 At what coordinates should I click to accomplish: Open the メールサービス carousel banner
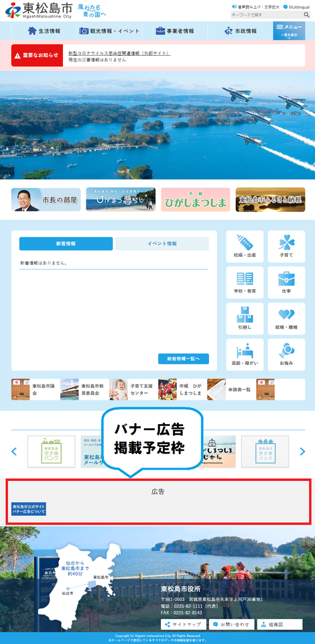pyautogui.click(x=91, y=451)
